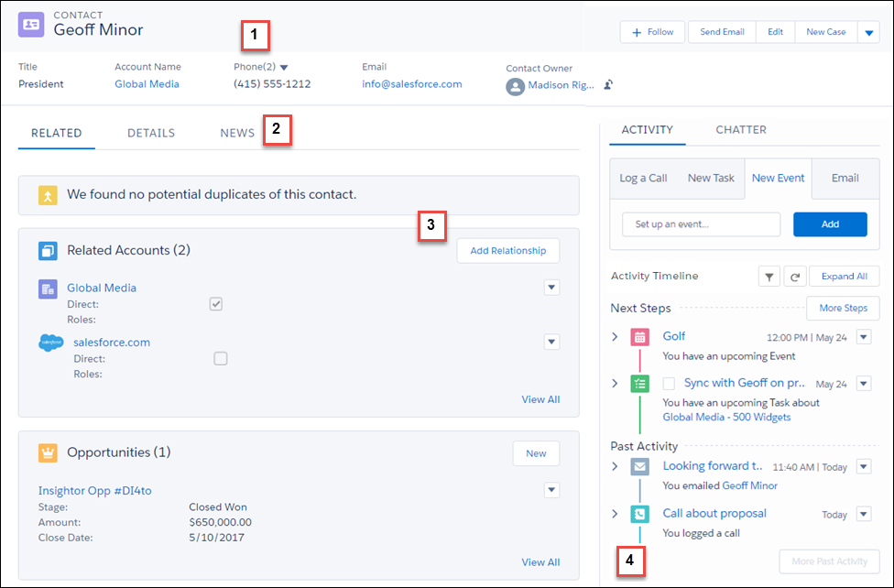Focus the Set up an event field

click(x=702, y=224)
